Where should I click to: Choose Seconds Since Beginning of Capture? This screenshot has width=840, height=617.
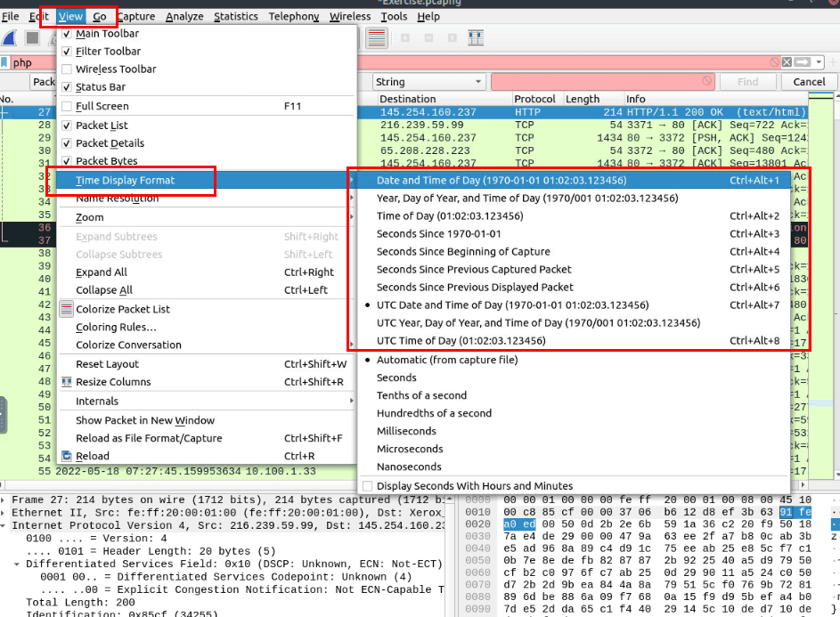click(463, 252)
